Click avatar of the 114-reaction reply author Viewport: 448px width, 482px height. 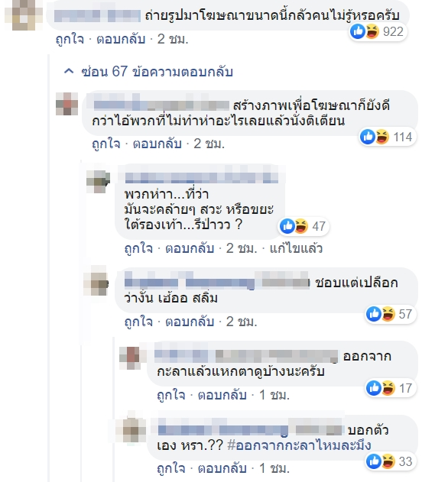[x=67, y=104]
